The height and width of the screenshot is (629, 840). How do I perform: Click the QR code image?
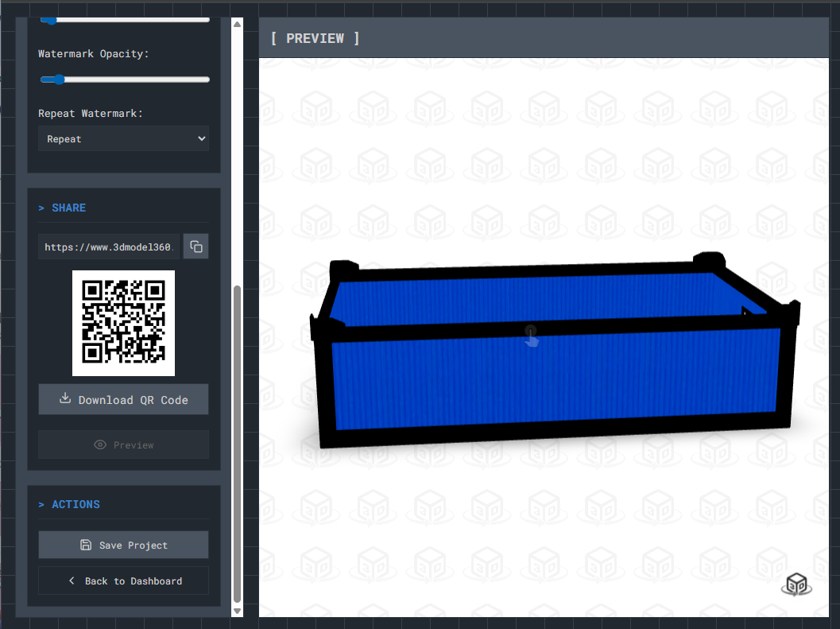coord(123,323)
